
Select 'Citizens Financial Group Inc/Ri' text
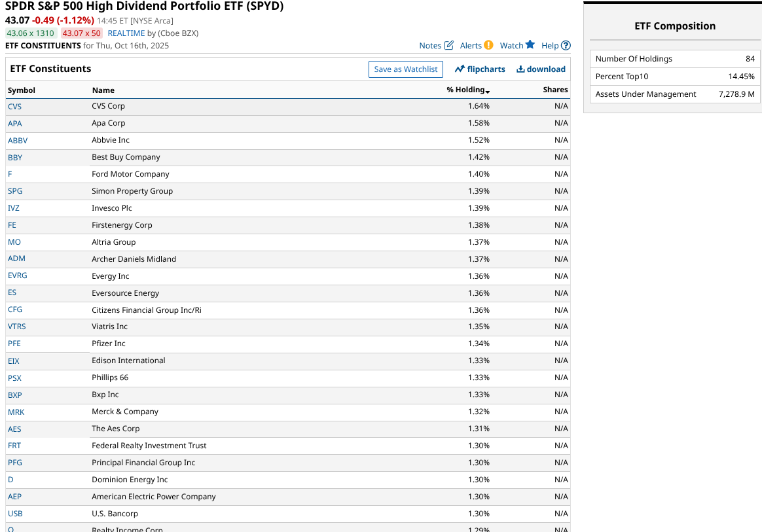pos(147,310)
